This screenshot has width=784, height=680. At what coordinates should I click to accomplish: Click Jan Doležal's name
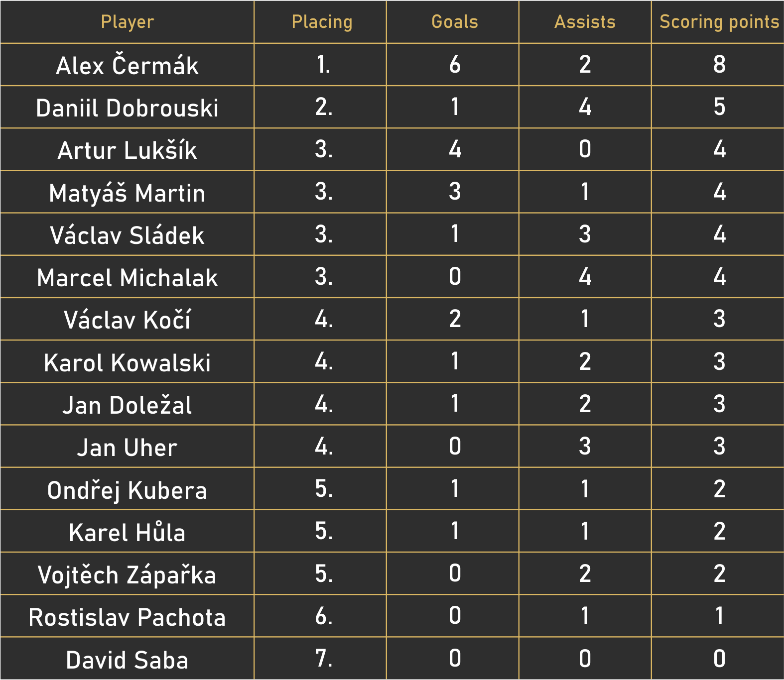127,405
